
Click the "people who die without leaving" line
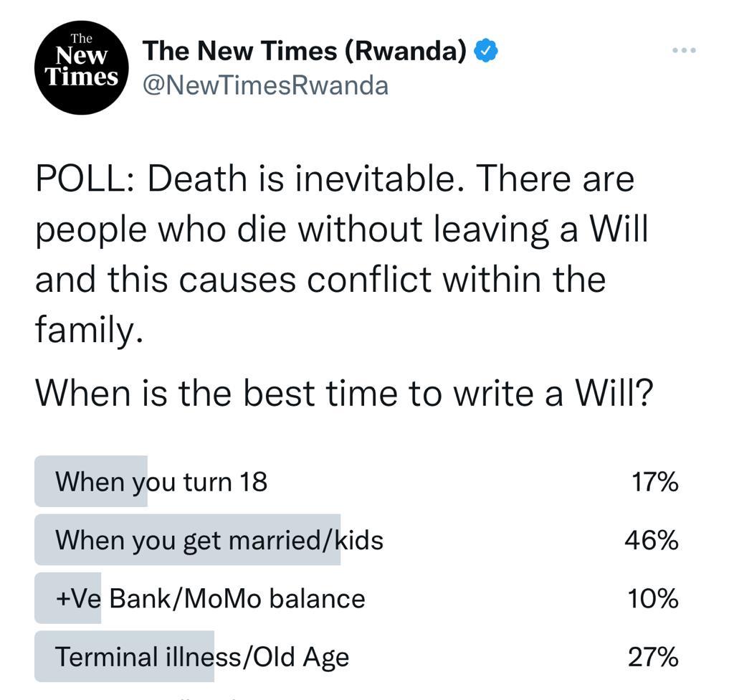(x=341, y=229)
